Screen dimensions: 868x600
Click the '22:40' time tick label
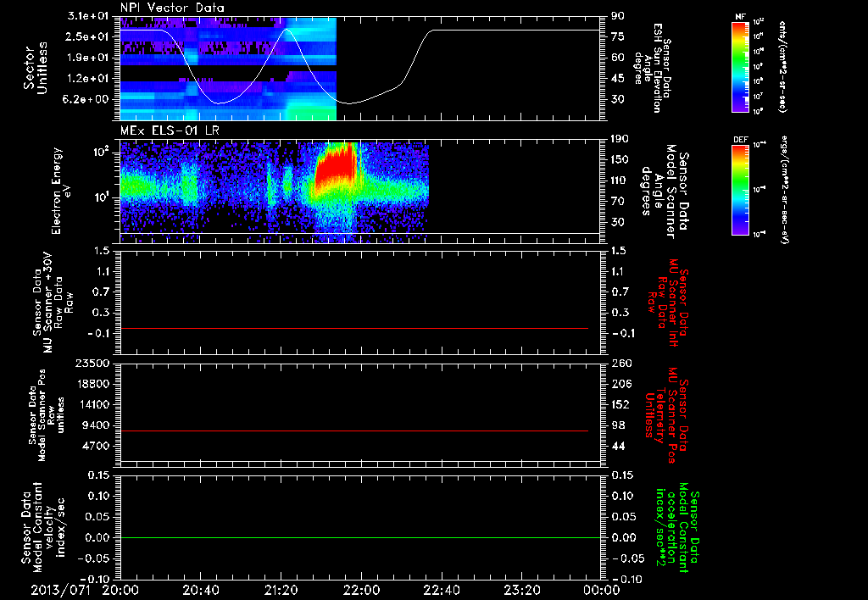(441, 590)
